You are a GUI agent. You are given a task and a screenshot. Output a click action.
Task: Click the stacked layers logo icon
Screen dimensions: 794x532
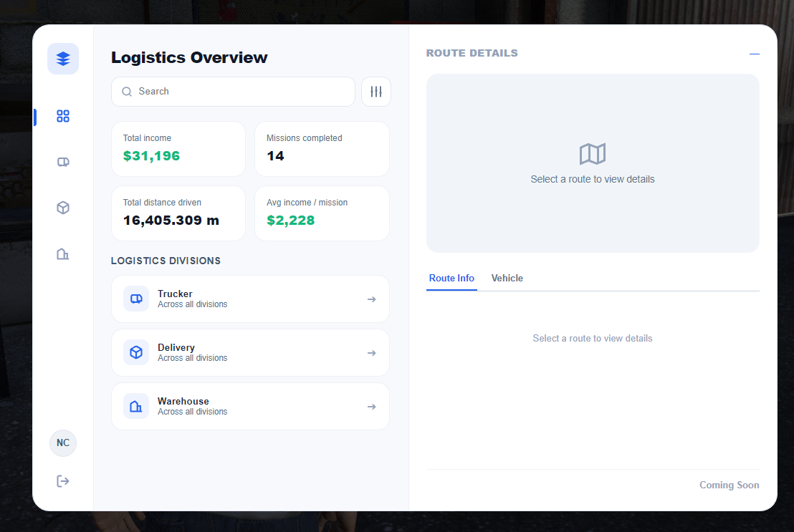[63, 59]
